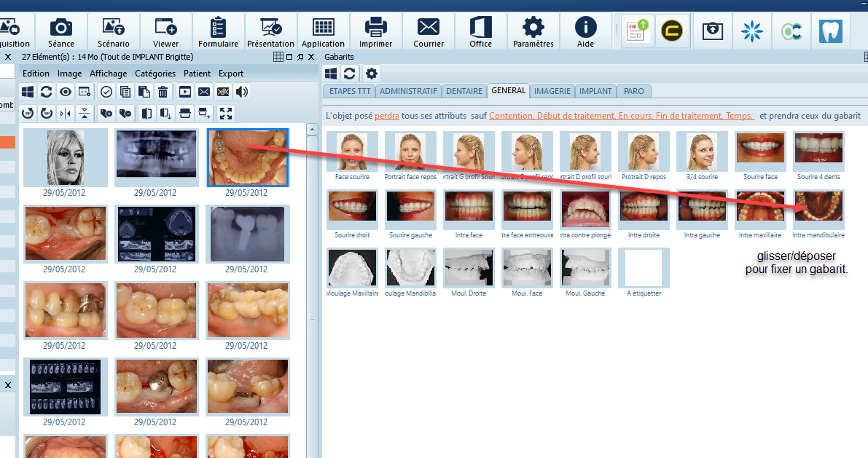
Task: Click the Paramètres gear button
Action: (533, 32)
